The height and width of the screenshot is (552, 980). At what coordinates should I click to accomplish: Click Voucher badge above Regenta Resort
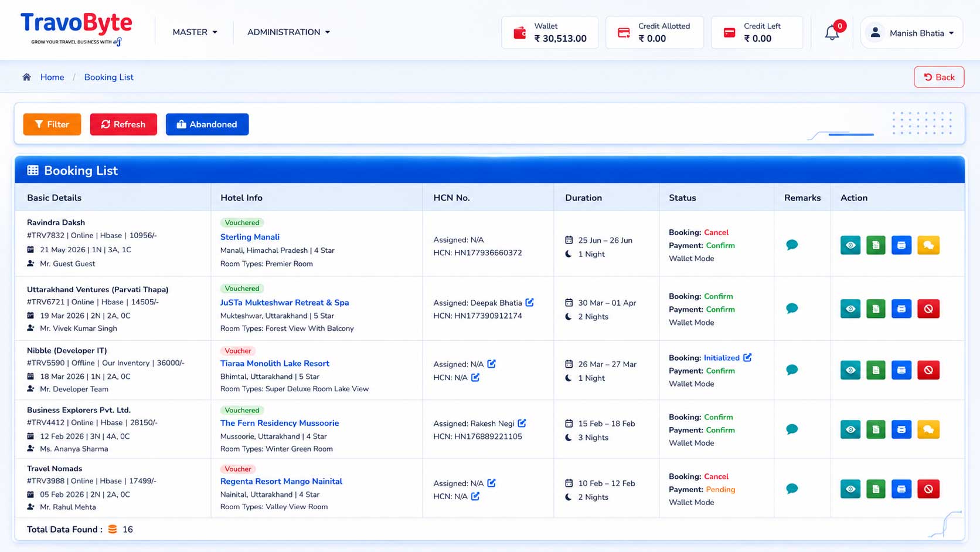[x=238, y=469]
